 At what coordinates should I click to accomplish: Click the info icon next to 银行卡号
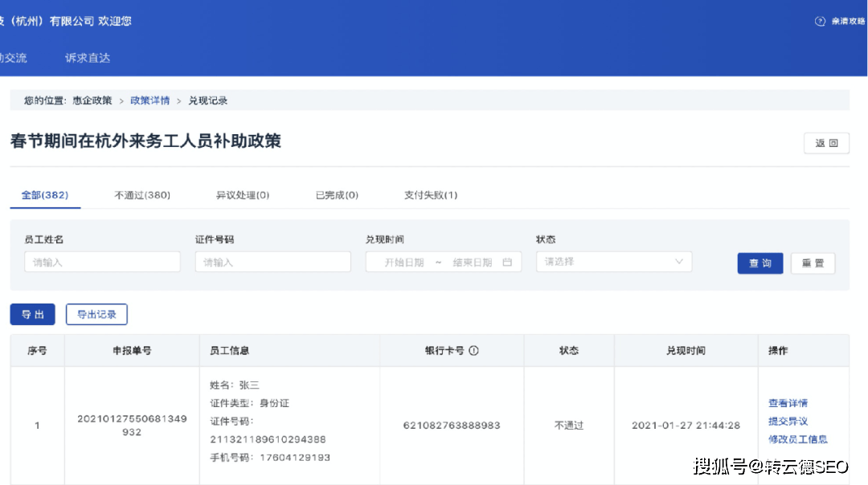[474, 351]
